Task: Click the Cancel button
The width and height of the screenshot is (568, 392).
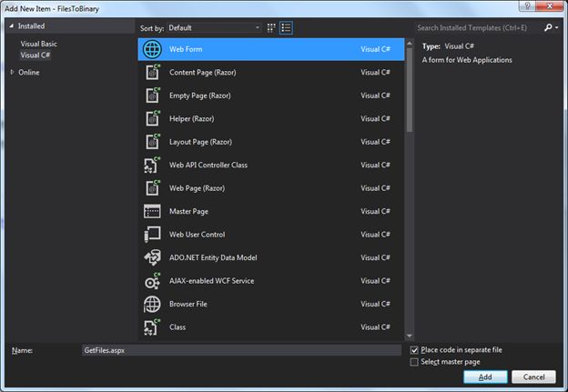Action: pos(533,377)
